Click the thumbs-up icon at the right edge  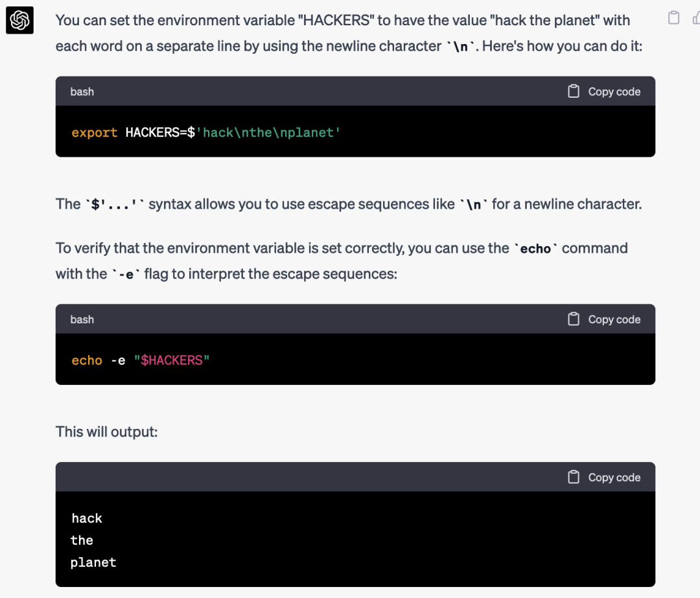point(695,18)
